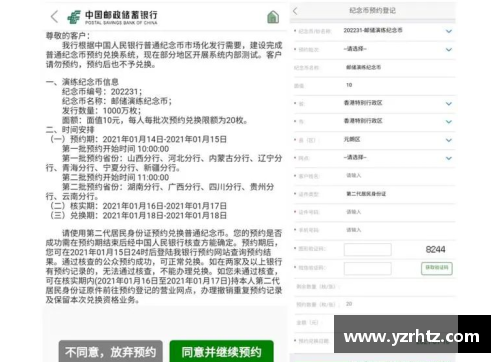Screen dimensions: 500x362
Task: Tap the line 纪念币编号:202231;
Action: pos(102,92)
